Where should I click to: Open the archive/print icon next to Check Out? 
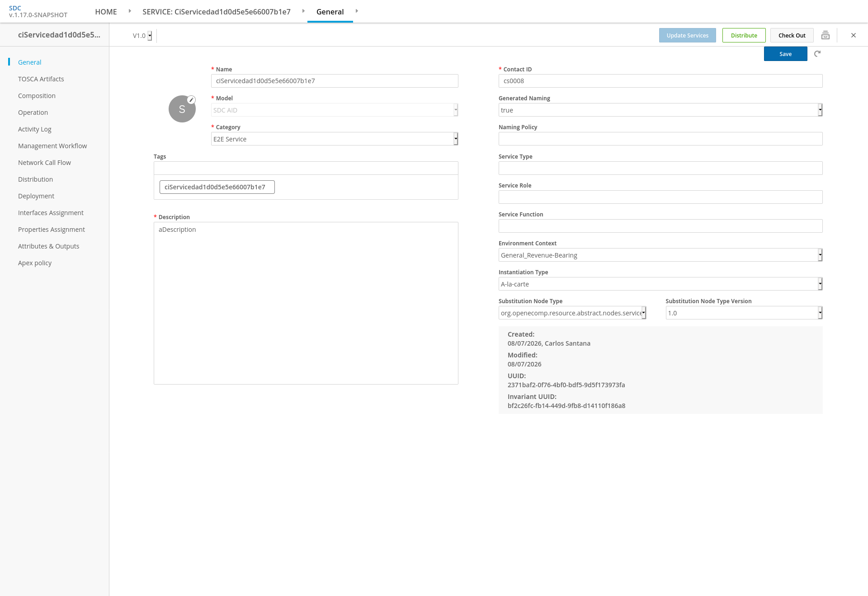(x=826, y=35)
